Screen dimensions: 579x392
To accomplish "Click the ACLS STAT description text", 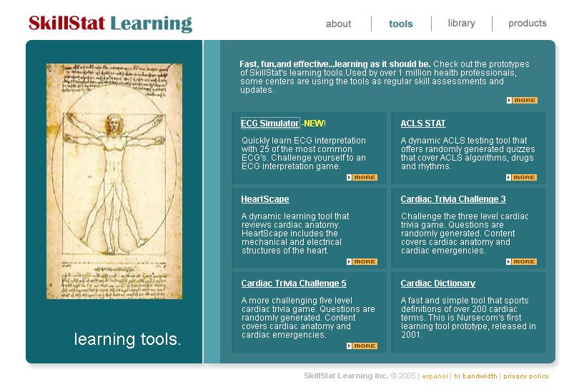I will point(468,153).
